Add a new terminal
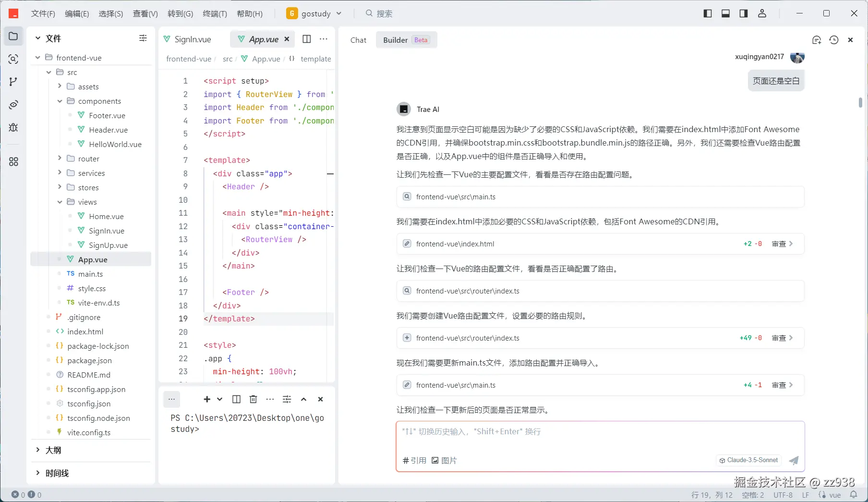868x502 pixels. point(207,399)
